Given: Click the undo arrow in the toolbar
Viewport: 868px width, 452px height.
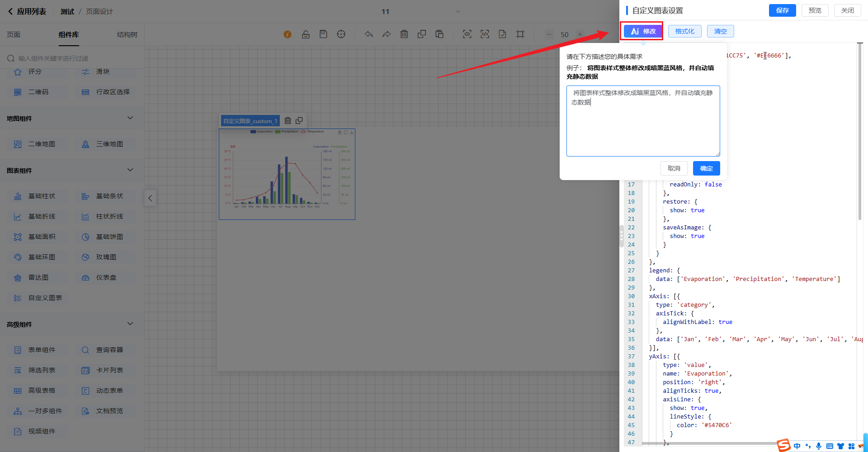Looking at the screenshot, I should 369,34.
